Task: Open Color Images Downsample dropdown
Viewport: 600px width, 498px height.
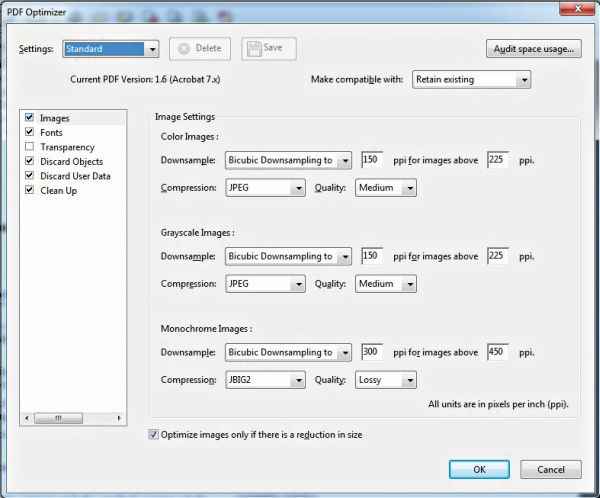Action: point(288,160)
